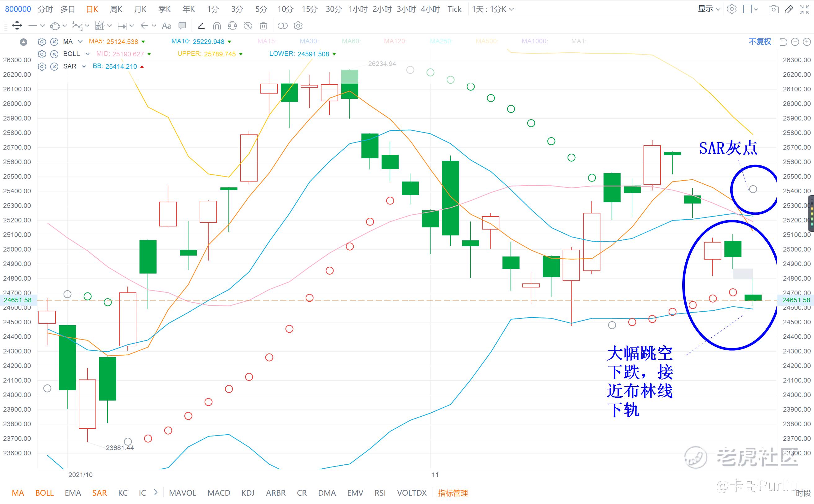Click the MA5 orange color value label
This screenshot has width=814, height=504.
[x=113, y=41]
